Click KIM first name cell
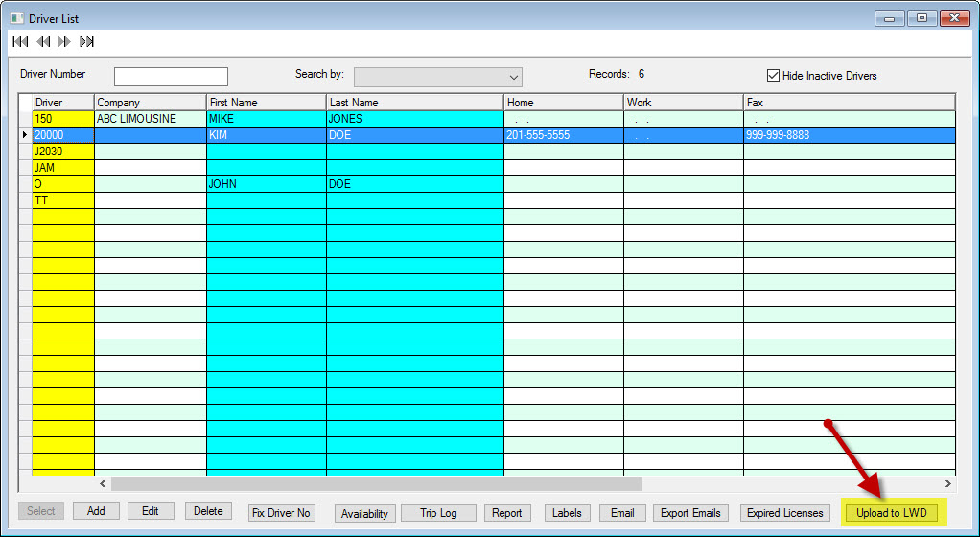 [267, 135]
